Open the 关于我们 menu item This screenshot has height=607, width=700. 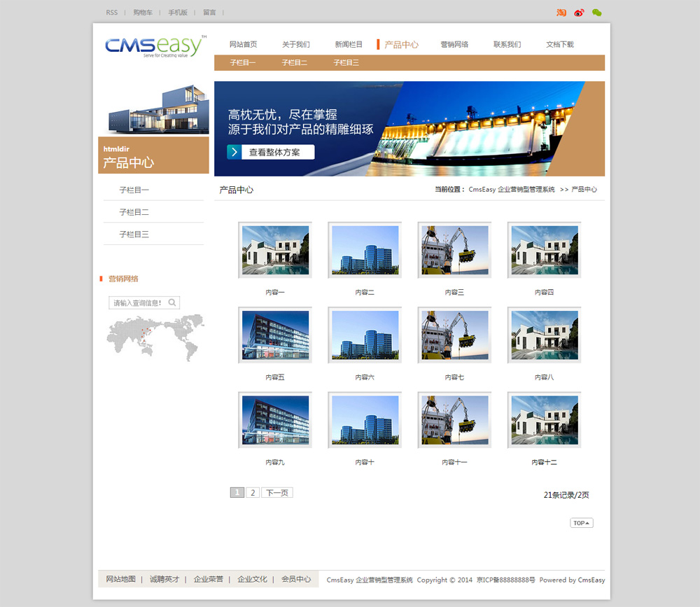(x=295, y=44)
